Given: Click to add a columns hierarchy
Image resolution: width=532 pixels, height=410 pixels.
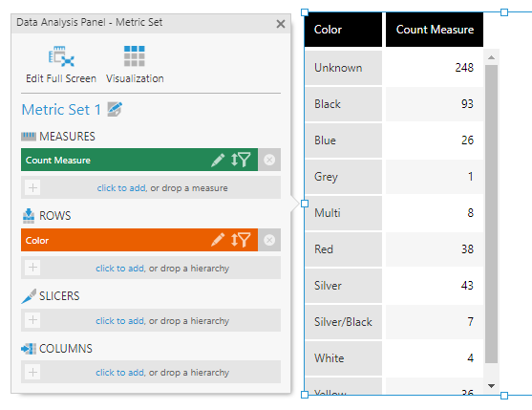Looking at the screenshot, I should [x=120, y=373].
